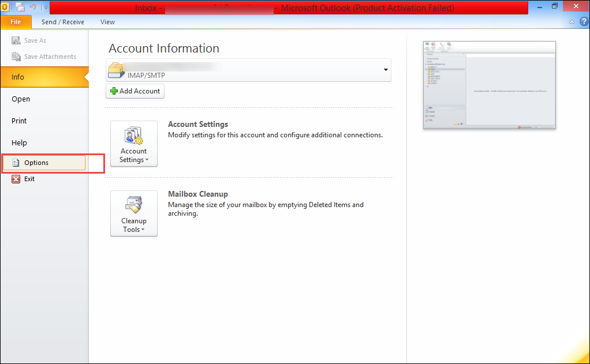Click the Outlook application icon in title bar
This screenshot has height=364, width=590.
point(5,7)
